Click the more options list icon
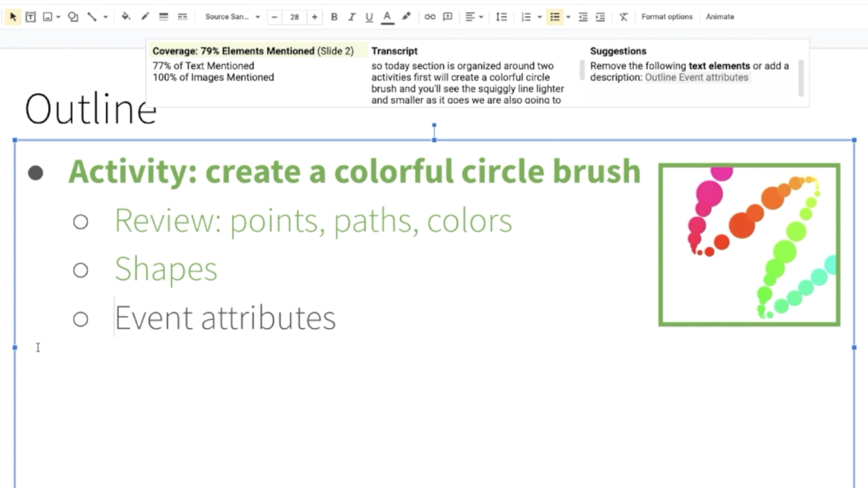This screenshot has width=868, height=488. tap(567, 16)
